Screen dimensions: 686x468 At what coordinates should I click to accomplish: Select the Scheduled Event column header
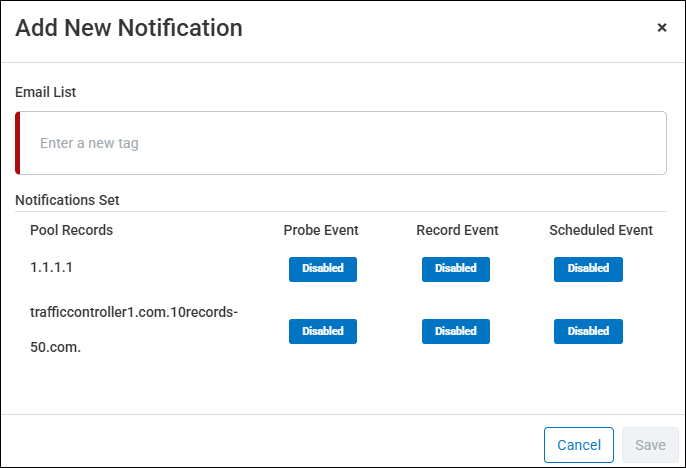[x=600, y=230]
